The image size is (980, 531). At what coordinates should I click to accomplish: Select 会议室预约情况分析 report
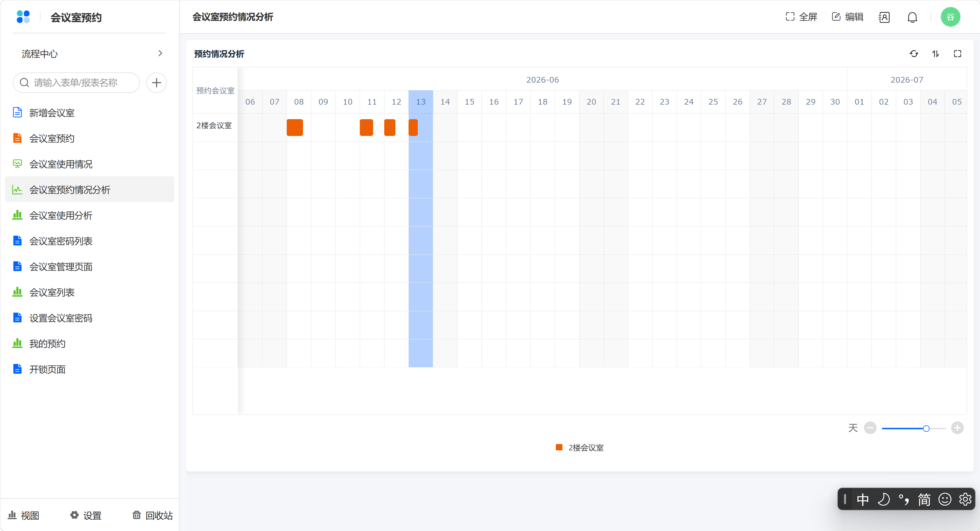[x=90, y=190]
